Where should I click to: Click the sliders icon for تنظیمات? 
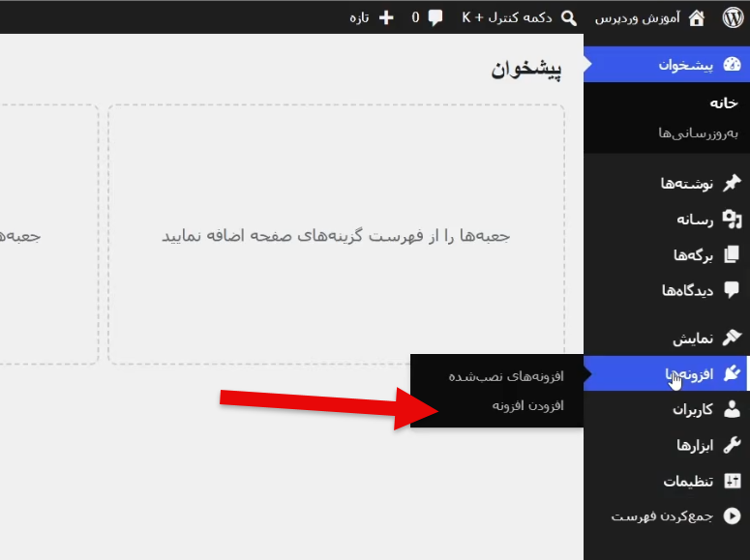732,481
